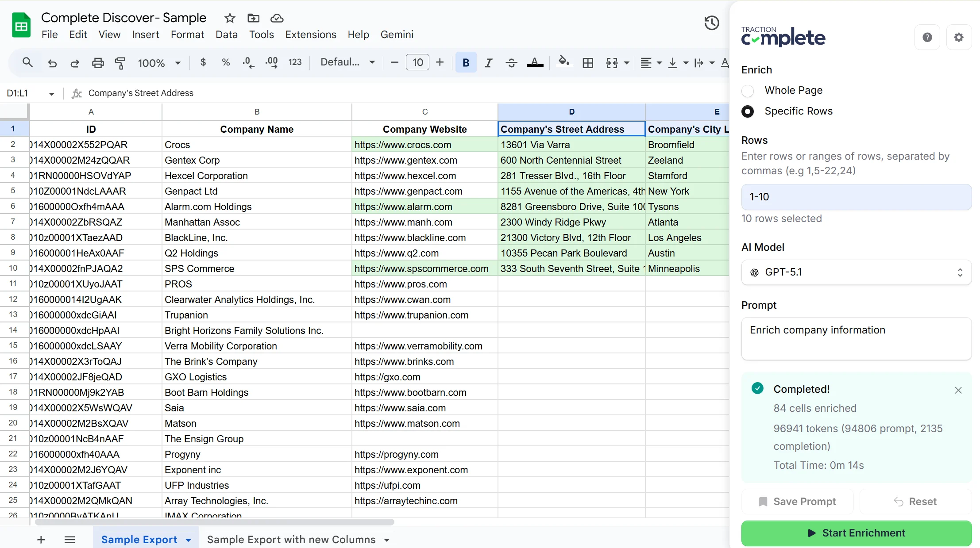Toggle bold formatting button

(x=466, y=63)
